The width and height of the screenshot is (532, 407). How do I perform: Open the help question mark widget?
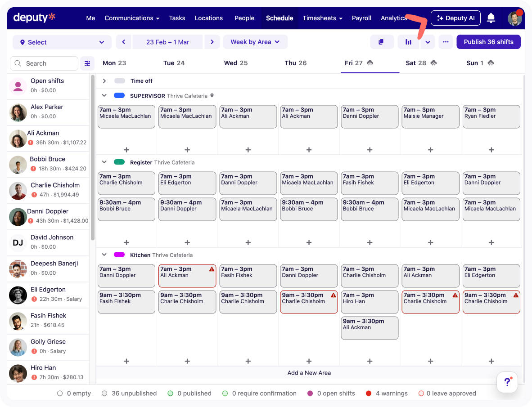click(x=507, y=382)
